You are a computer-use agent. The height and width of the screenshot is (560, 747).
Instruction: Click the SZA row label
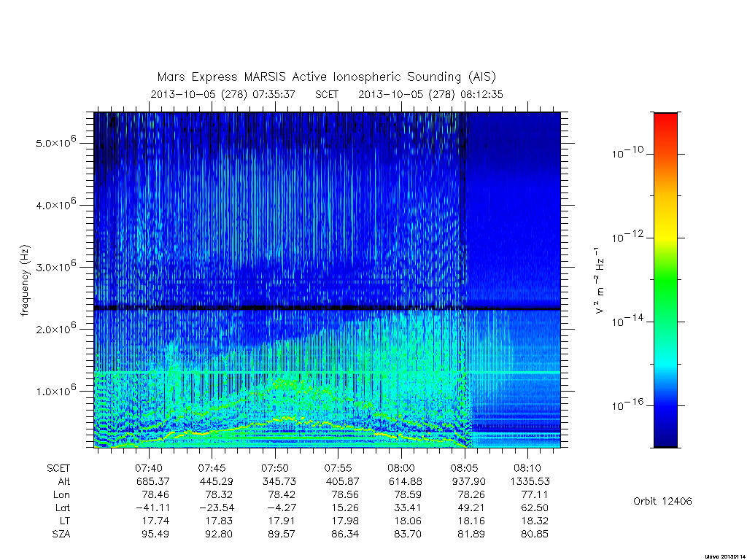[61, 534]
